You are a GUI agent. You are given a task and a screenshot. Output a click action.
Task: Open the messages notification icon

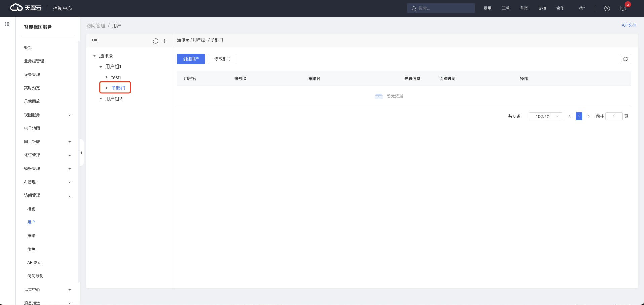click(x=623, y=8)
